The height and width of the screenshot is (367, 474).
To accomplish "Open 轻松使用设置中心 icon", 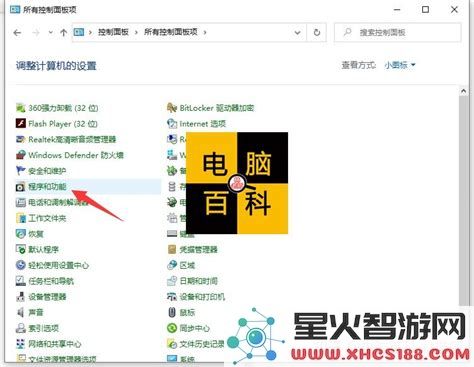I will [x=21, y=265].
